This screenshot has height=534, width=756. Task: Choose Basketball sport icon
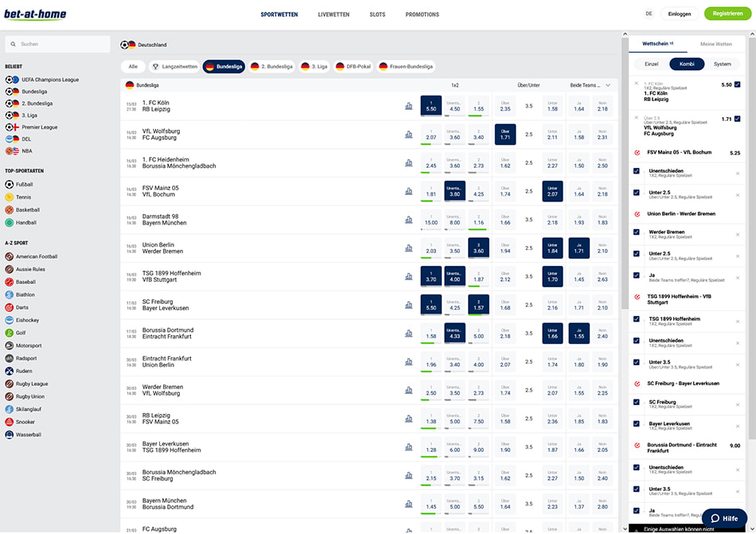tap(10, 209)
